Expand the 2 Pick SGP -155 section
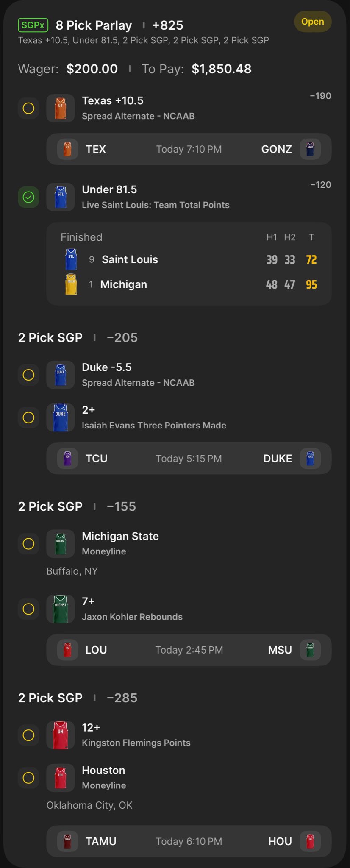 [77, 506]
